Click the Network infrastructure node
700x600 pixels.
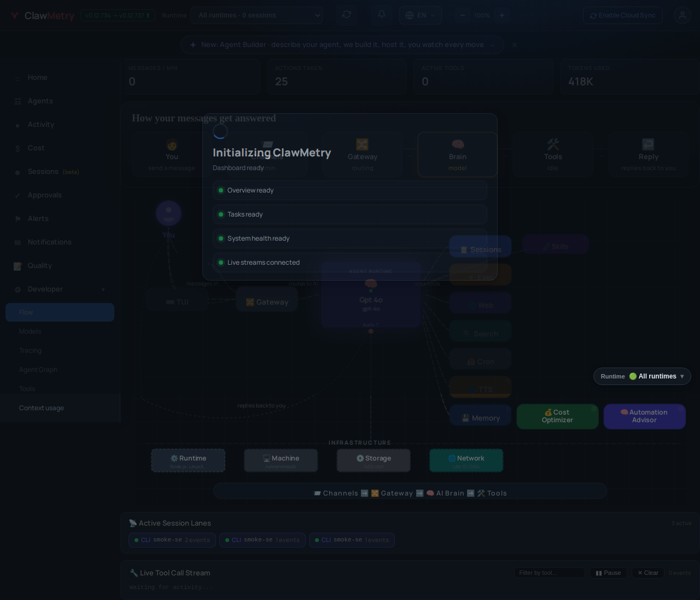(466, 461)
